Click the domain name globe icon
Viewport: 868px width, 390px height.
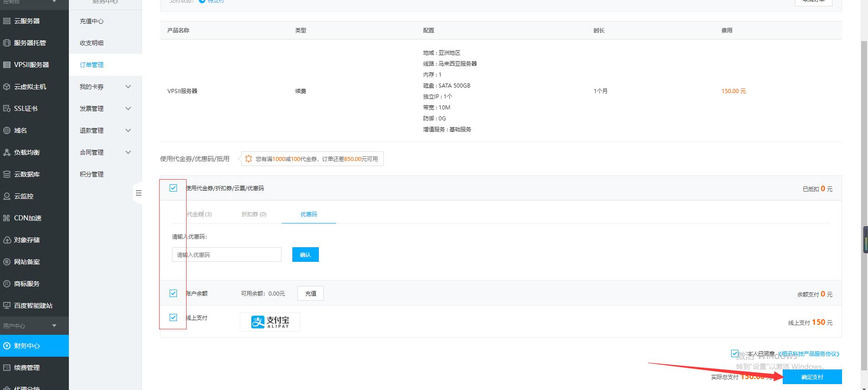pyautogui.click(x=7, y=130)
